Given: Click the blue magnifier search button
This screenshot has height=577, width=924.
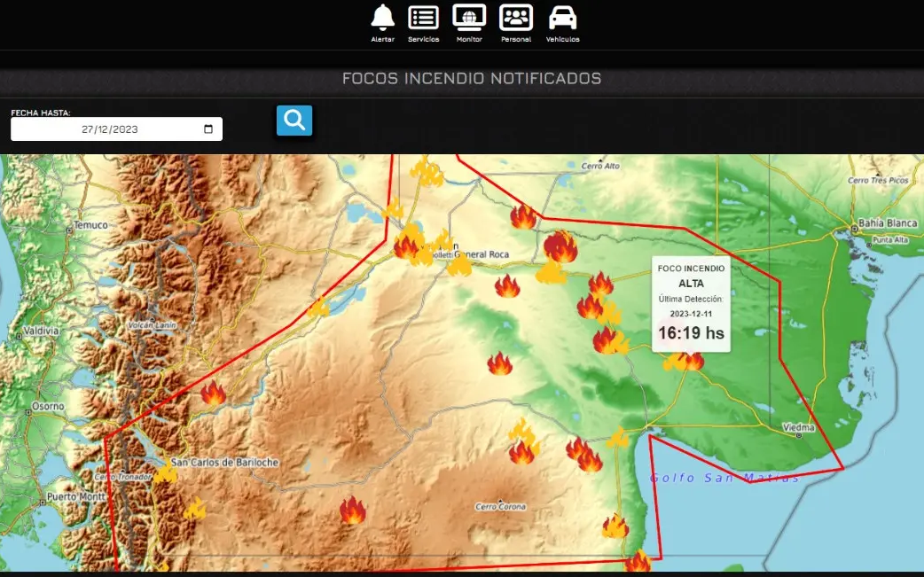Looking at the screenshot, I should pyautogui.click(x=294, y=121).
